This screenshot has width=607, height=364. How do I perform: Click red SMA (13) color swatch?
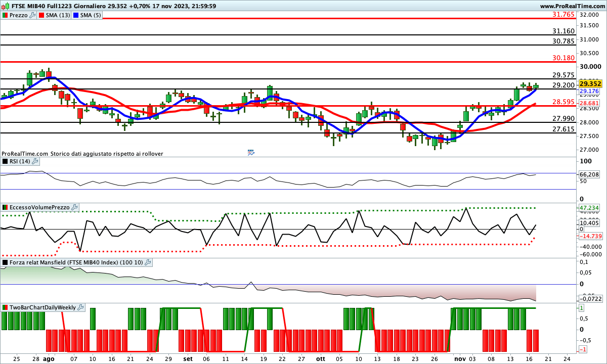[41, 15]
